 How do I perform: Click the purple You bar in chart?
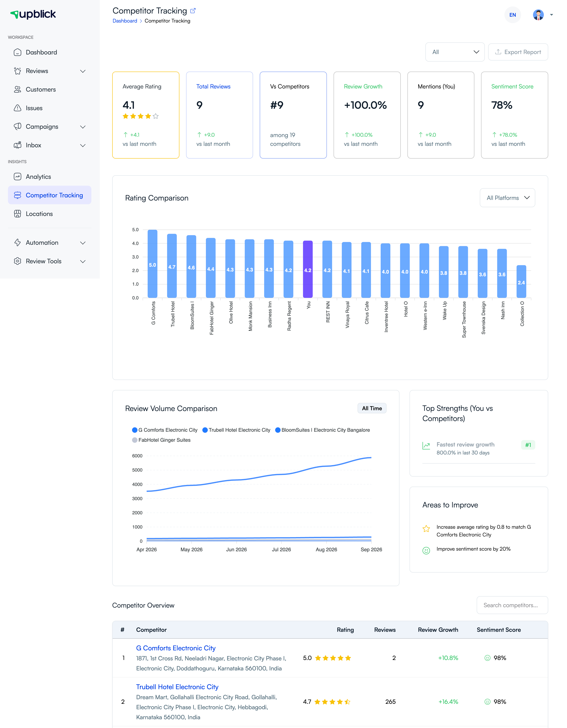(x=308, y=269)
